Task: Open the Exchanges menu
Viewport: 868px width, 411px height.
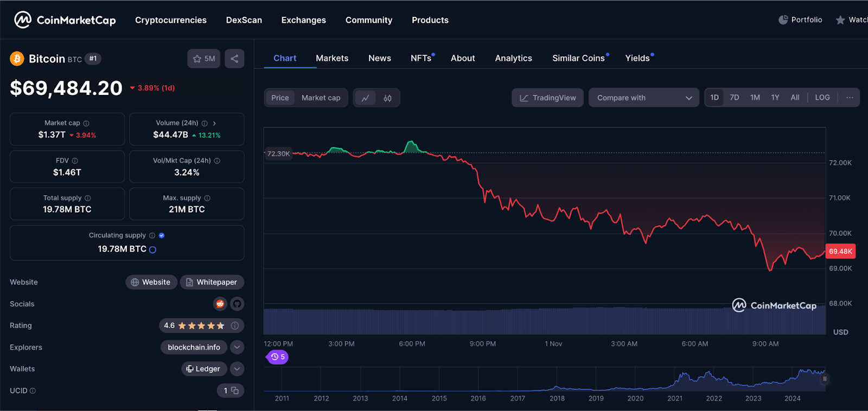Action: (x=304, y=20)
